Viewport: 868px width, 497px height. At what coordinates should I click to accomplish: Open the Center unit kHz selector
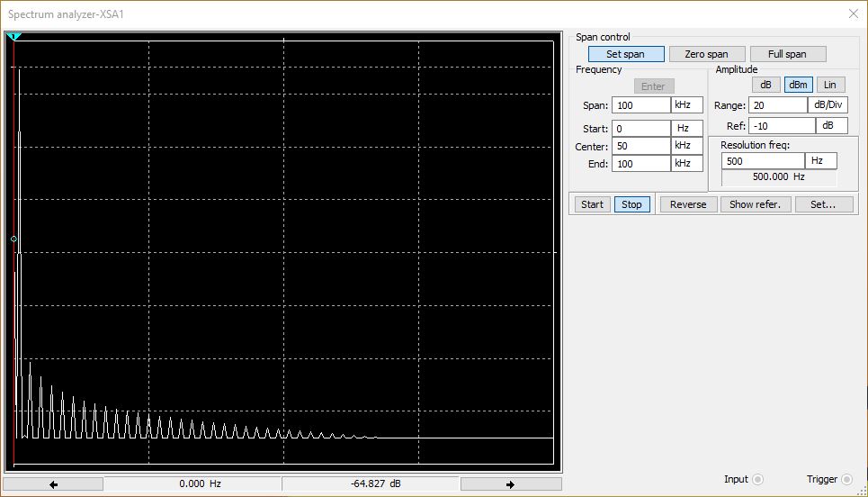click(687, 146)
